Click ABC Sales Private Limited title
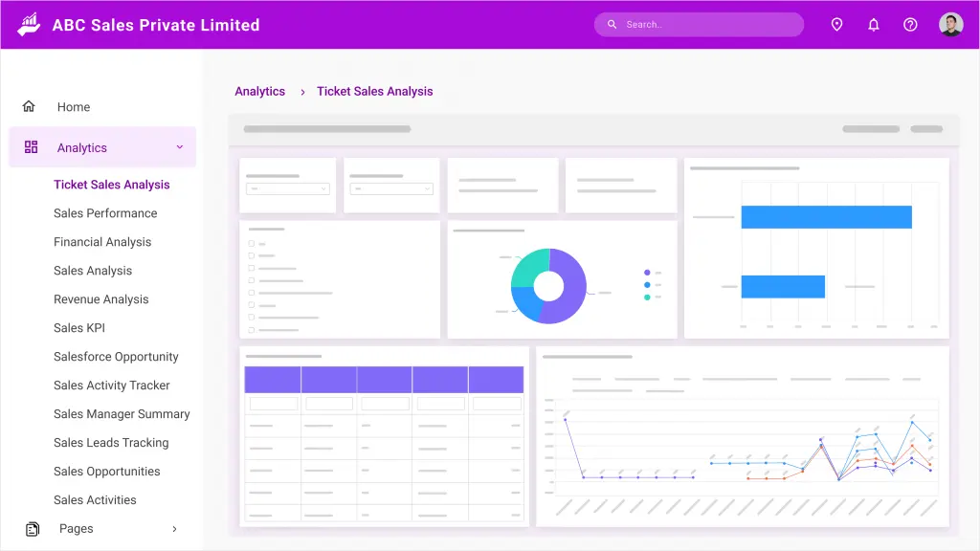The height and width of the screenshot is (551, 980). click(156, 25)
